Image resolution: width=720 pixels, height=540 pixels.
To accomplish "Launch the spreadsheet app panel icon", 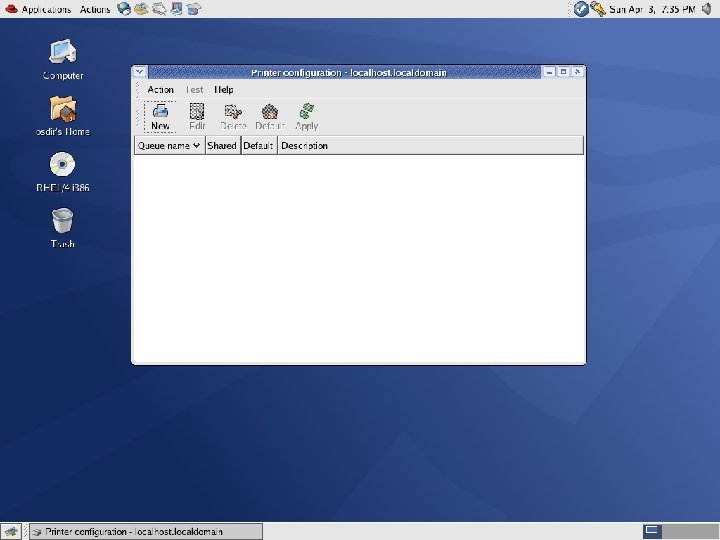I will click(x=194, y=9).
